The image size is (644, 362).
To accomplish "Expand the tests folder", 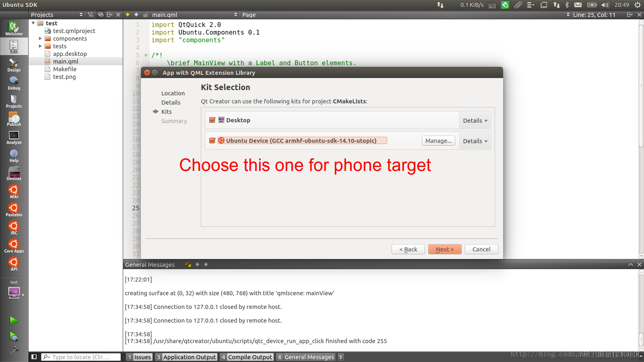I will tap(40, 46).
